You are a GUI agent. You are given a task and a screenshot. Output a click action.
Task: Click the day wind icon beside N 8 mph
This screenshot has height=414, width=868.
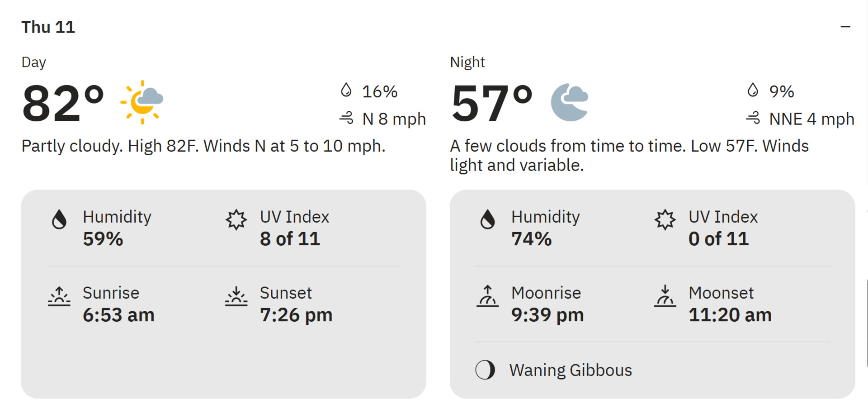[346, 119]
